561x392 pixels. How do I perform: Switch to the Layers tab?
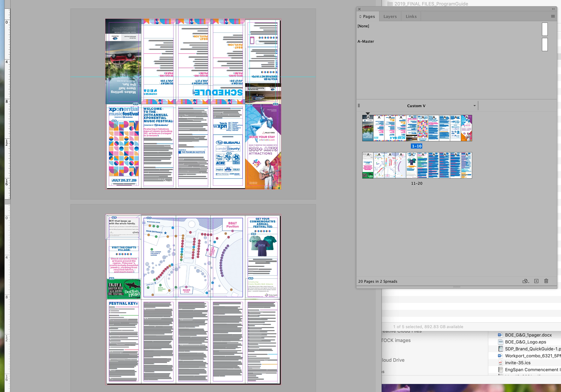coord(390,17)
